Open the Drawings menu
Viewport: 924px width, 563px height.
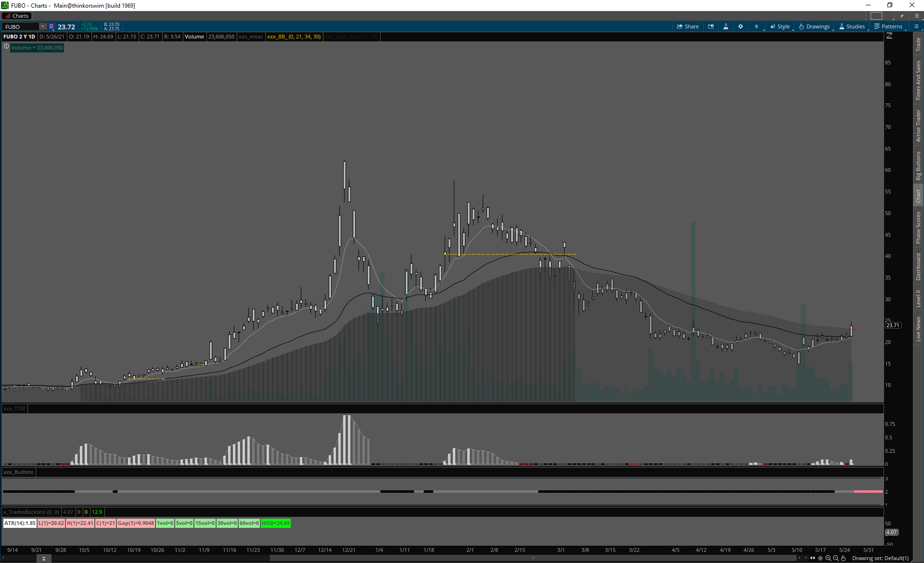click(814, 26)
